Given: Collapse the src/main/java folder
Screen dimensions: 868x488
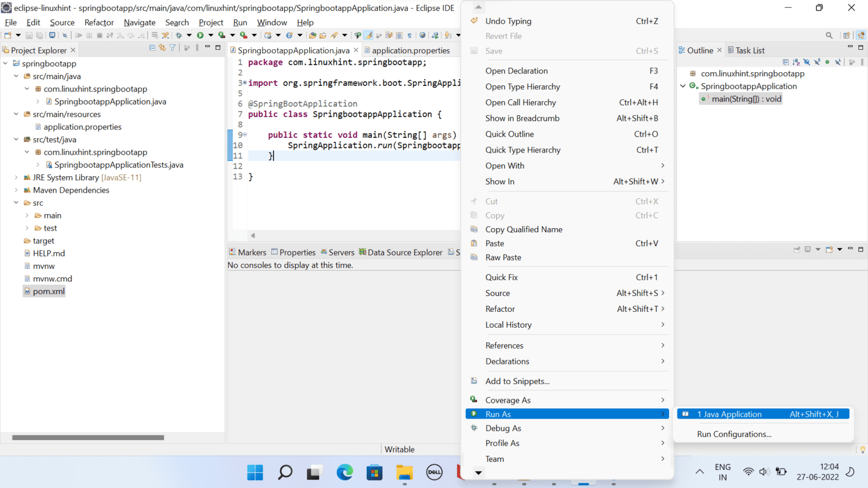Looking at the screenshot, I should (x=16, y=76).
